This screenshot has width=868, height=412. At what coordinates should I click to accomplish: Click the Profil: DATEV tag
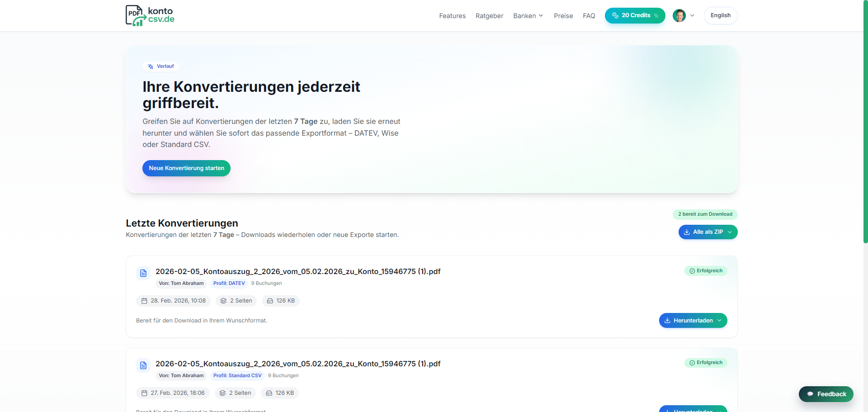pyautogui.click(x=229, y=284)
